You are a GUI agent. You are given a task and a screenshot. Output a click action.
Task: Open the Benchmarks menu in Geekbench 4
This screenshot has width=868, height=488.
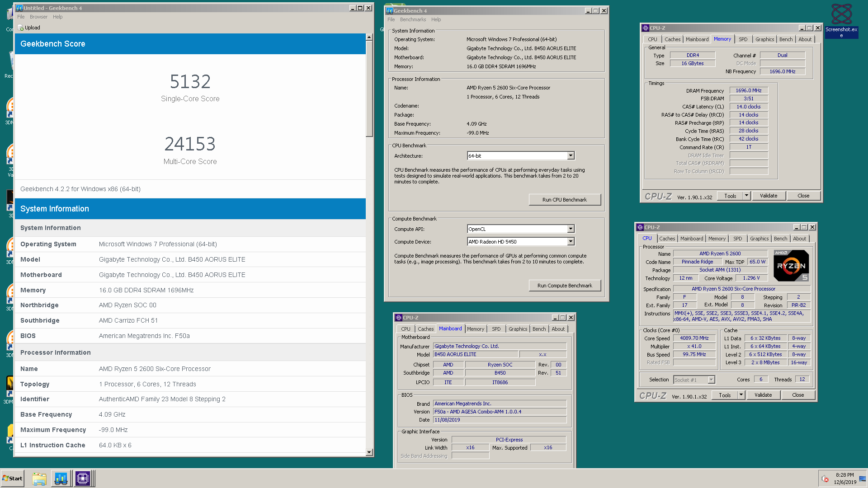pos(413,19)
